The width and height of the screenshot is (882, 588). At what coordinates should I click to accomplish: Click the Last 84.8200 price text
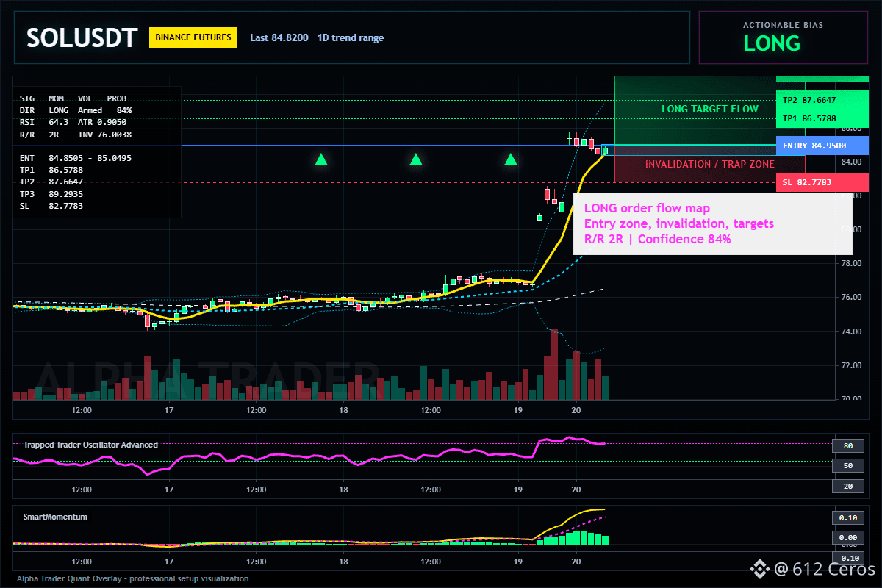(279, 38)
